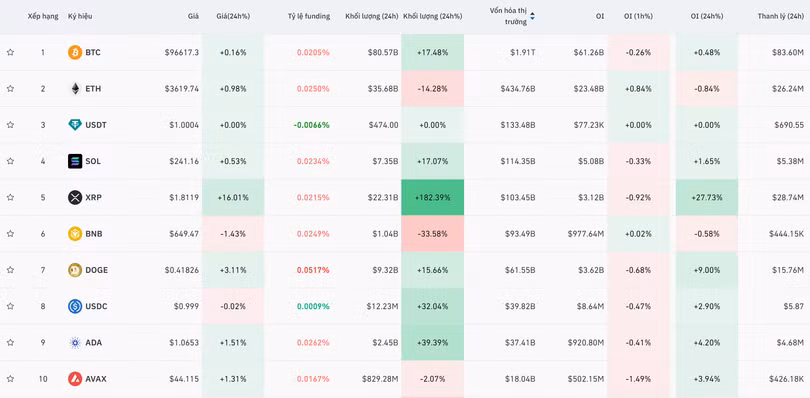Favorite XRP with its star
Image resolution: width=810 pixels, height=398 pixels.
coord(10,197)
